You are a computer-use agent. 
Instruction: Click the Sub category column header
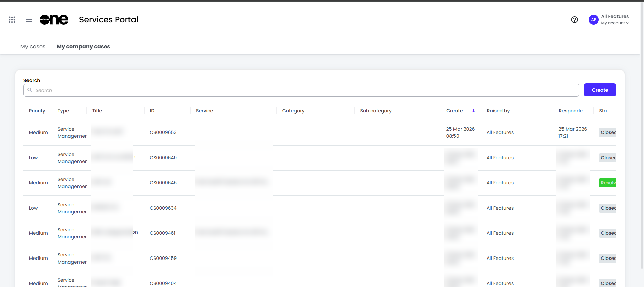click(376, 111)
